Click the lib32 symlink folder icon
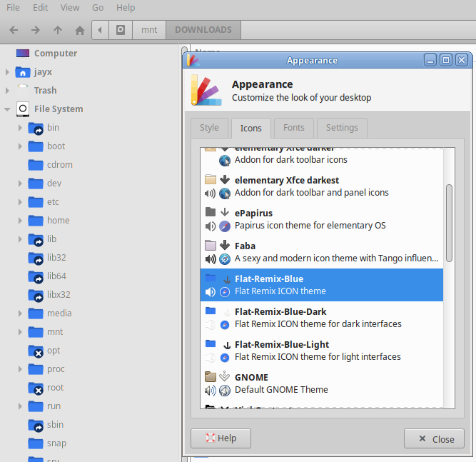The height and width of the screenshot is (462, 476). pyautogui.click(x=36, y=258)
